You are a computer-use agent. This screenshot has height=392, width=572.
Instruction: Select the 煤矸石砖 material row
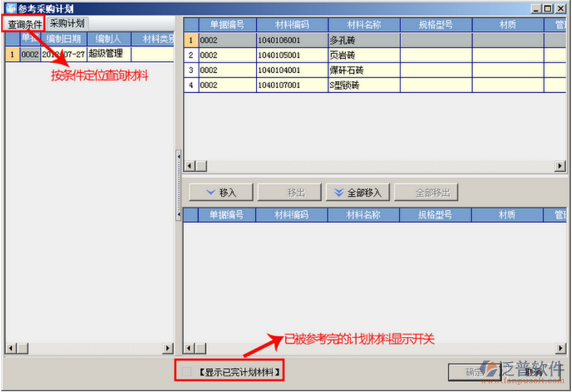[x=375, y=70]
